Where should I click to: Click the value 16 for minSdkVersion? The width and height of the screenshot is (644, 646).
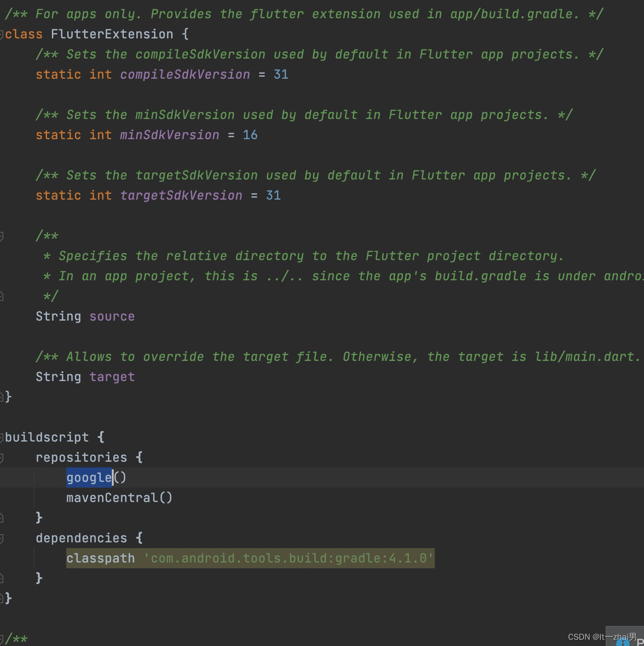(x=250, y=135)
